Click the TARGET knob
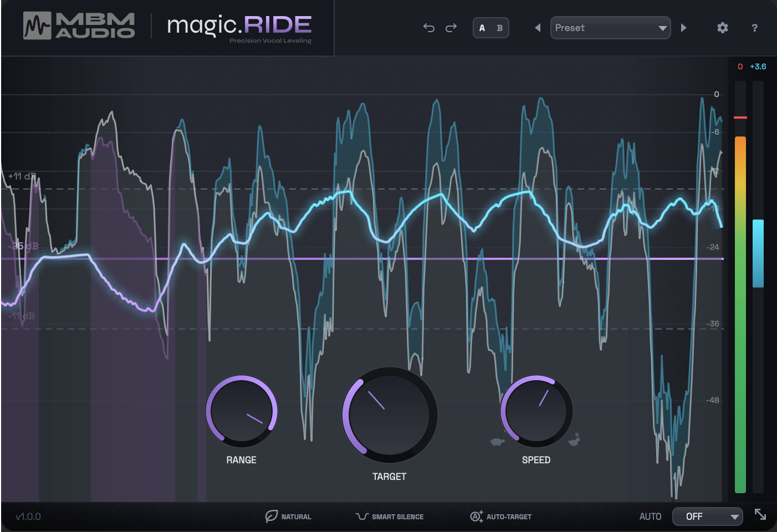The image size is (777, 532). click(x=390, y=415)
